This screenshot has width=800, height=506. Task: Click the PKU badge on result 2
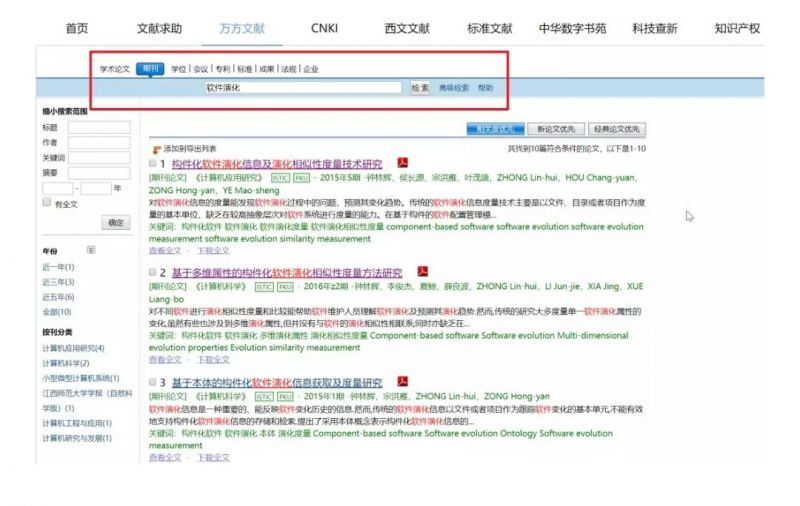click(285, 286)
